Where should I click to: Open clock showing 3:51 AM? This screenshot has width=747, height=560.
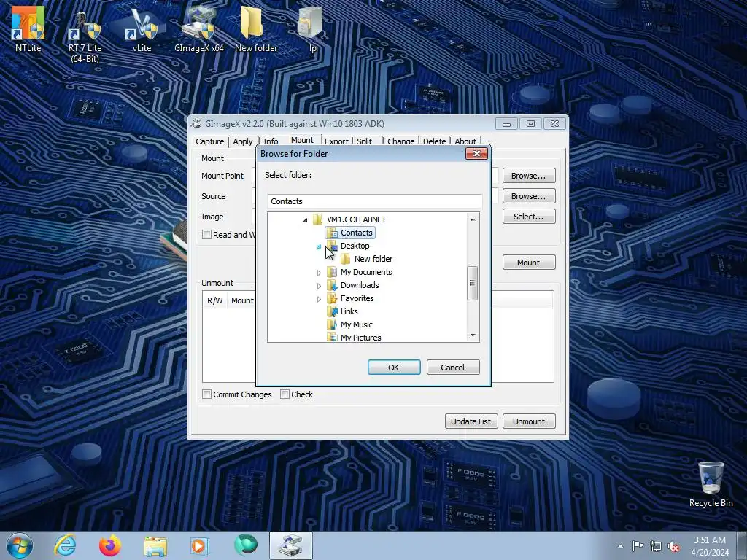tap(710, 546)
